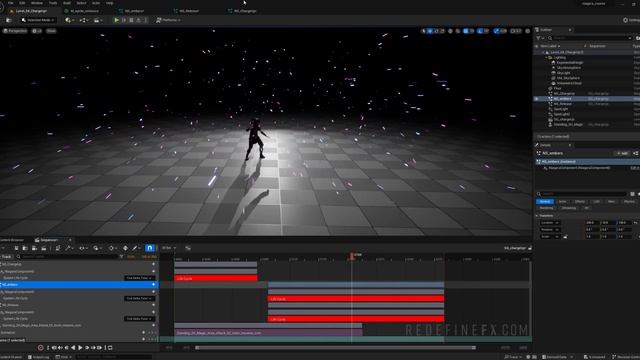The width and height of the screenshot is (640, 360).
Task: Toggle Sequencer snapping magnet icon
Action: 150,248
